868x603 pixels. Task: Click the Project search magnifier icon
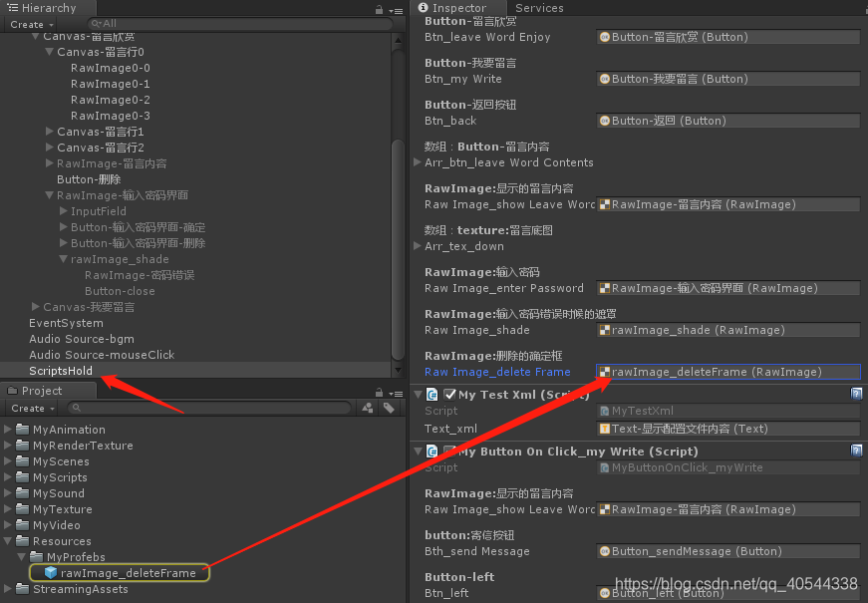[x=77, y=408]
